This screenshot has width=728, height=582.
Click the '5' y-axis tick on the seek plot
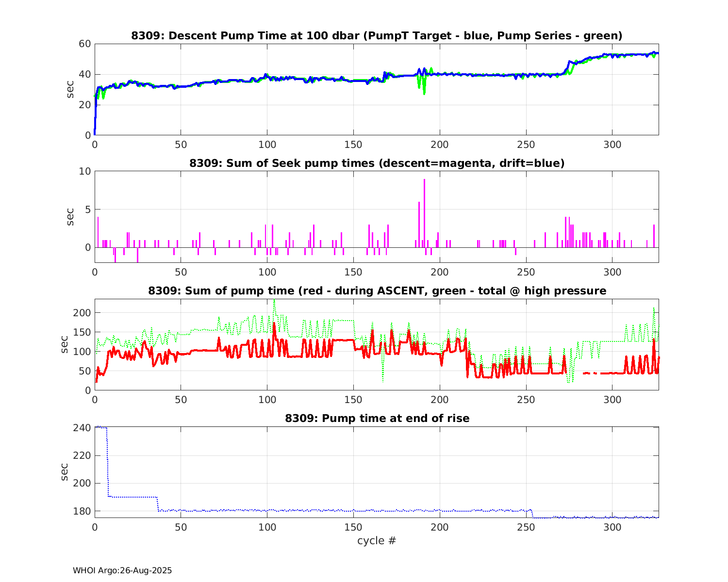(x=87, y=210)
